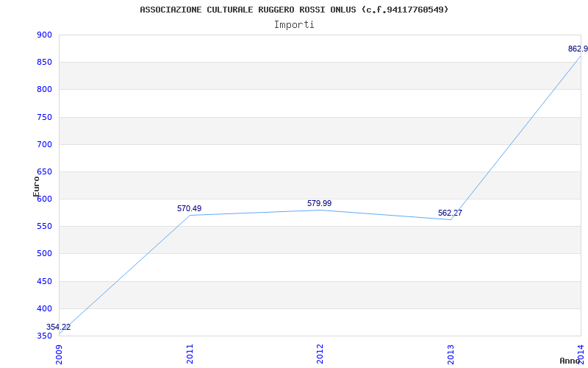Click the 354.22 data label
The height and width of the screenshot is (368, 588).
point(59,327)
